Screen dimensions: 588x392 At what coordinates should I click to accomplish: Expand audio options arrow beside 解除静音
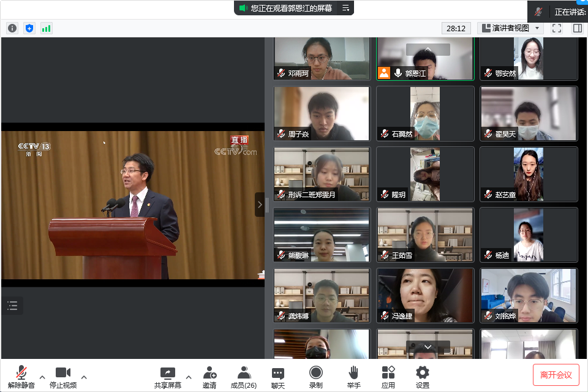pos(42,377)
